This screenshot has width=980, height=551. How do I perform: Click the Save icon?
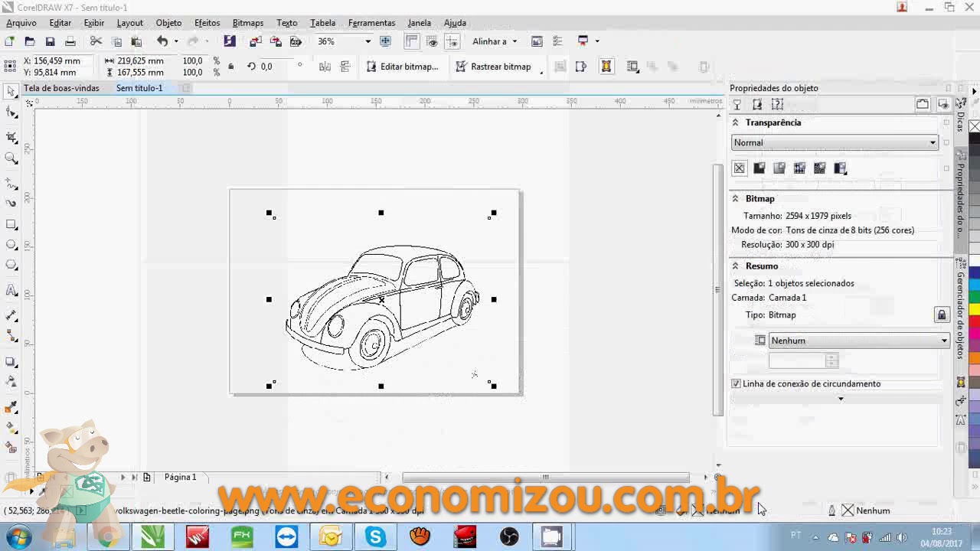[x=50, y=41]
